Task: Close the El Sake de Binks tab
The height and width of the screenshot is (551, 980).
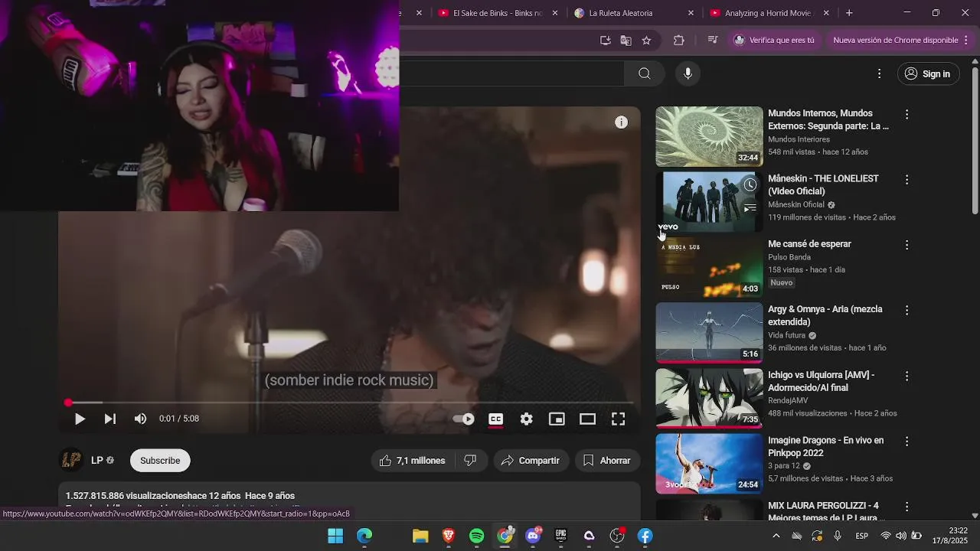Action: point(555,13)
